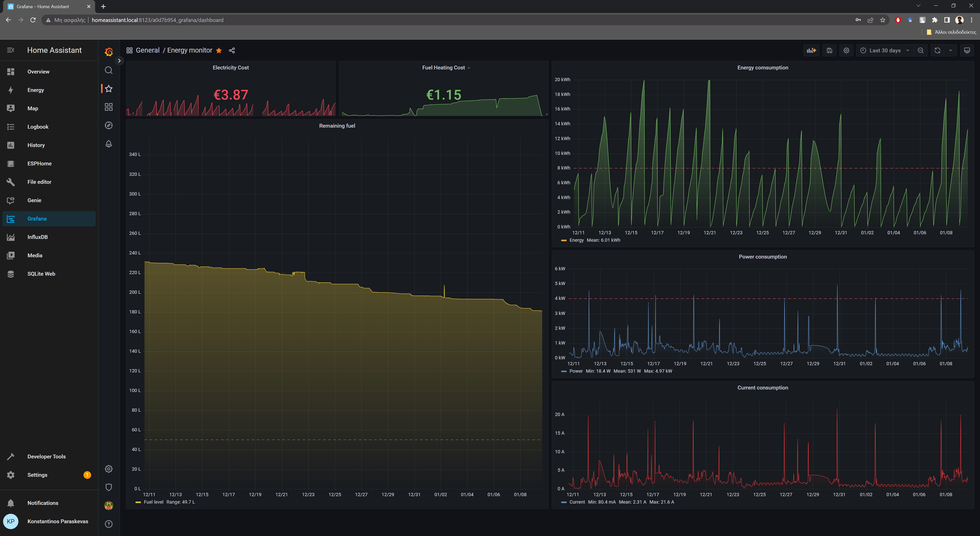Screen dimensions: 980x536
Task: Toggle the Power series in legend
Action: click(x=575, y=371)
